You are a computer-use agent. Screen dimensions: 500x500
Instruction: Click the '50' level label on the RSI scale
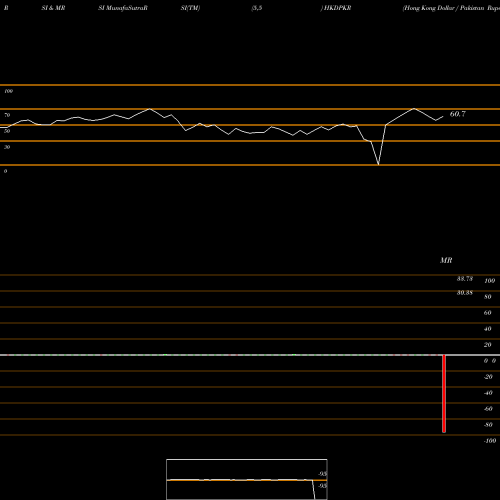[x=7, y=131]
